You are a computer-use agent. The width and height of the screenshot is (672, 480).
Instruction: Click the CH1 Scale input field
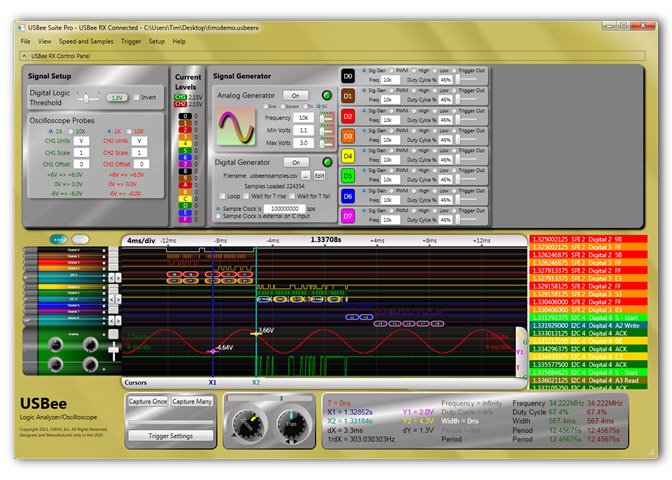coord(81,153)
